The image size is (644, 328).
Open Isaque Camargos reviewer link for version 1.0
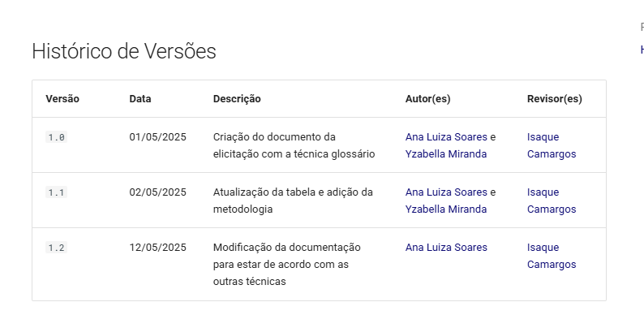(552, 145)
